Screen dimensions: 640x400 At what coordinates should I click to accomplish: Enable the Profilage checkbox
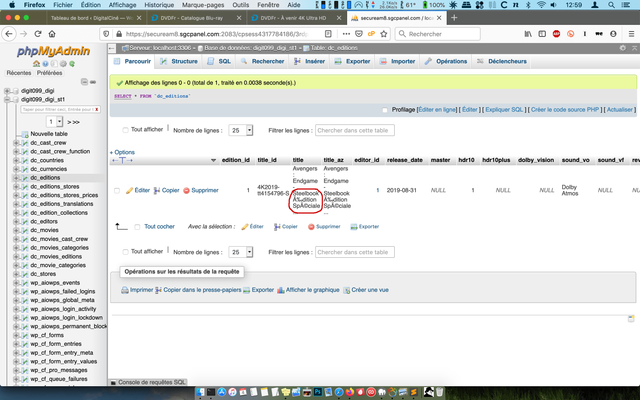(385, 110)
